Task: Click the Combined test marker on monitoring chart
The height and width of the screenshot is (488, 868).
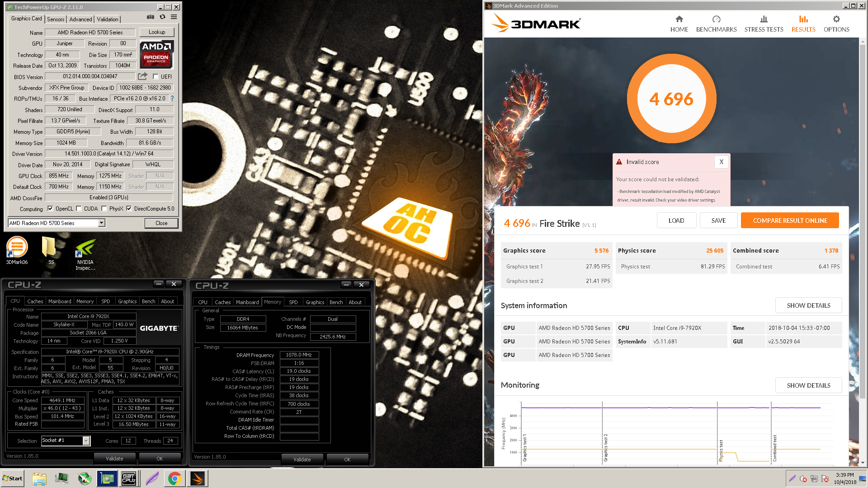Action: pos(774,448)
